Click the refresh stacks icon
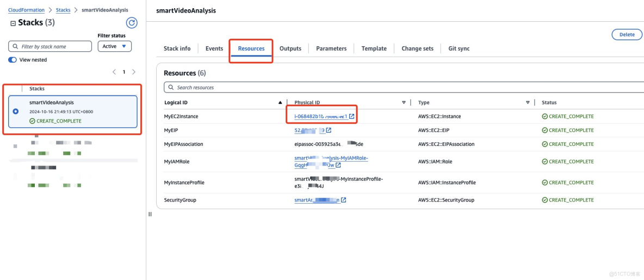 [x=132, y=23]
